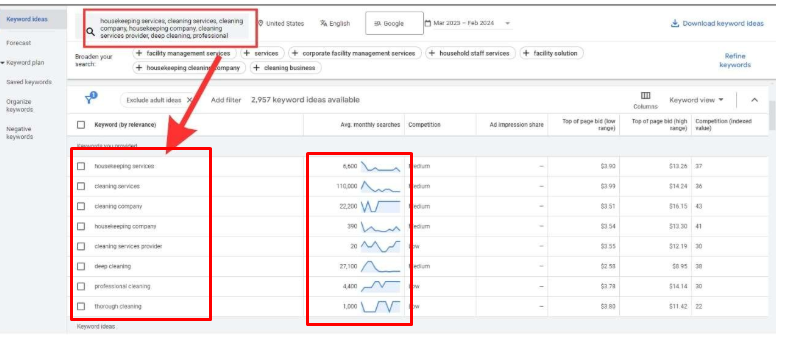Open the date range dropdown arrow
Screen dimensions: 806x360
click(507, 24)
